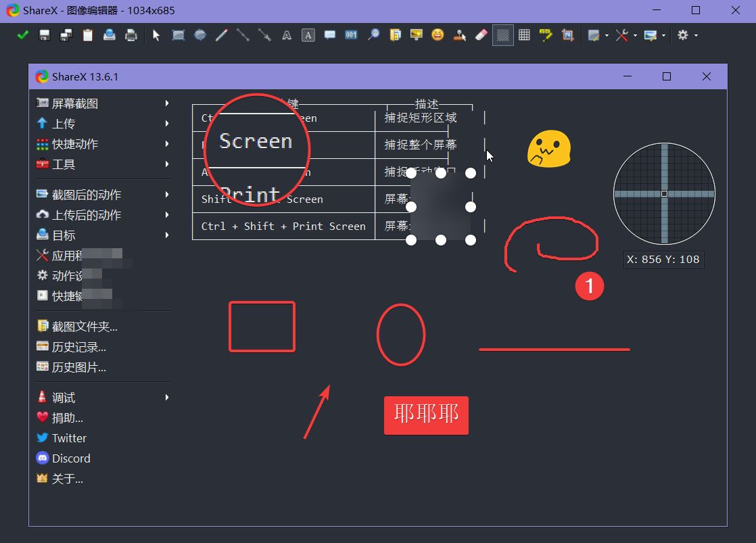Print the image with the printer icon
Viewport: 756px width, 543px height.
click(x=131, y=35)
